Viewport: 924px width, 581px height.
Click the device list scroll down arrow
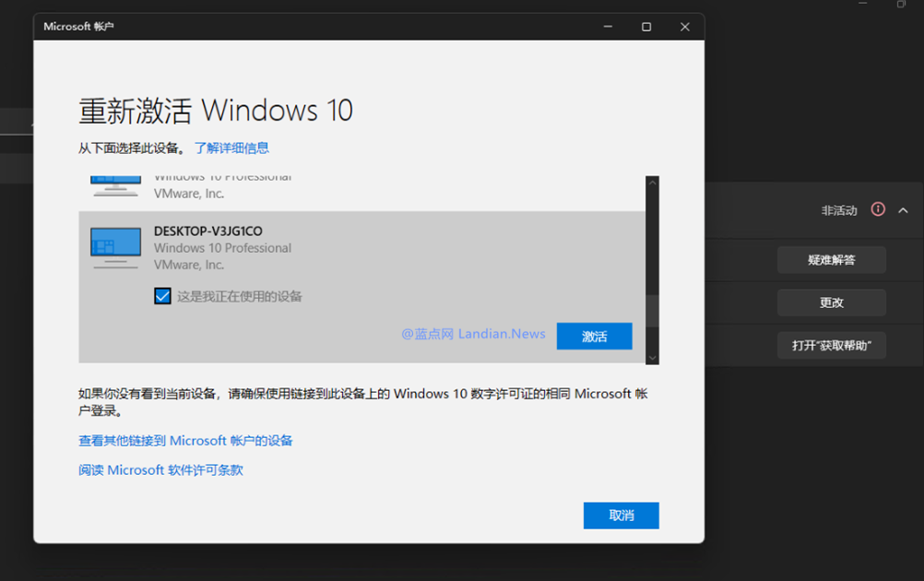(652, 358)
